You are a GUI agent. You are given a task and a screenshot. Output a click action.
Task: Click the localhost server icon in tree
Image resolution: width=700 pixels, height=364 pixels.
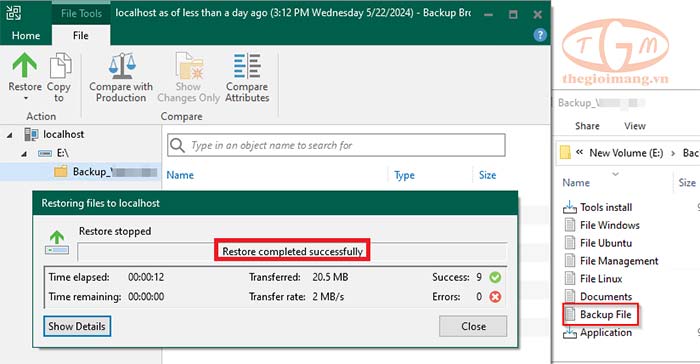pyautogui.click(x=31, y=134)
